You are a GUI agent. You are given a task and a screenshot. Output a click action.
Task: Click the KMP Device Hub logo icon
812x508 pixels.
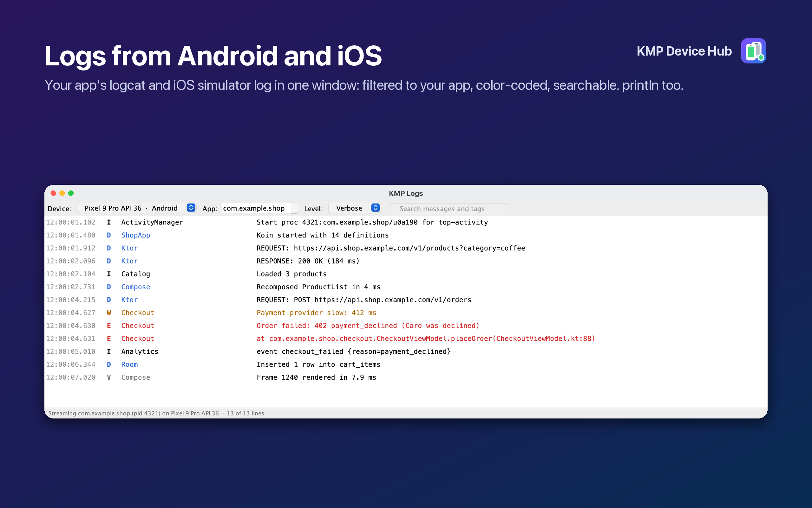(x=753, y=51)
